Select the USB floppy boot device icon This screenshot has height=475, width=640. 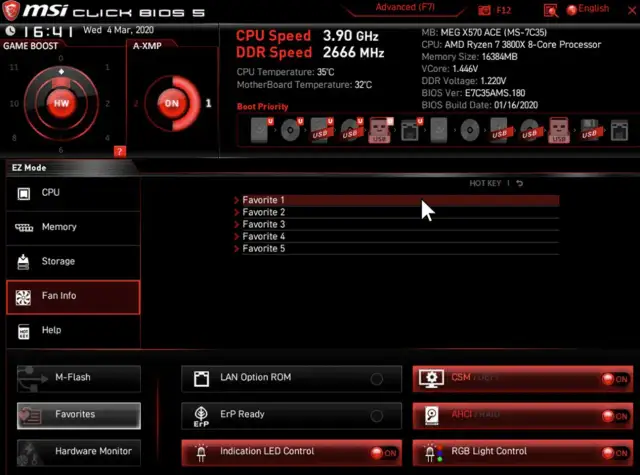pos(589,130)
